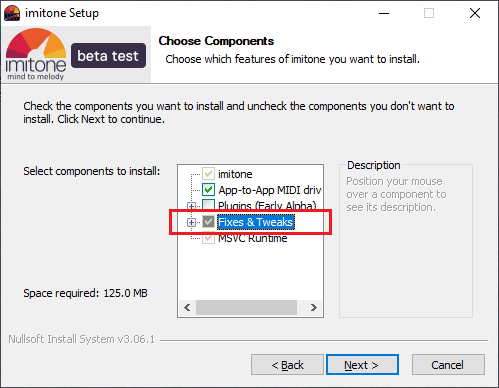Enable the Plugins (Early Alpha) checkbox

pos(209,205)
